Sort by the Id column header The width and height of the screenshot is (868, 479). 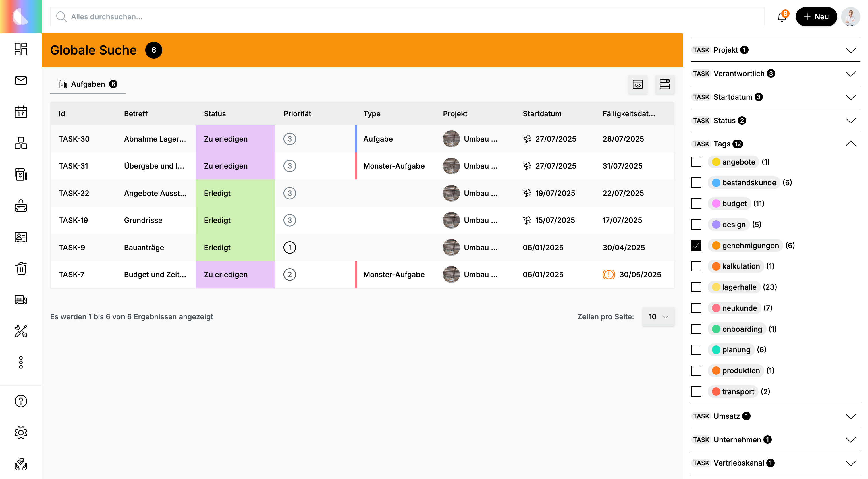(62, 114)
